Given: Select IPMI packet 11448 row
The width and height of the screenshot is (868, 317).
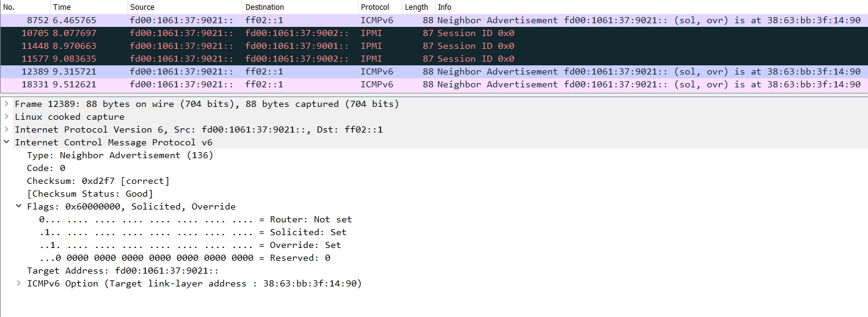Looking at the screenshot, I should click(x=244, y=46).
